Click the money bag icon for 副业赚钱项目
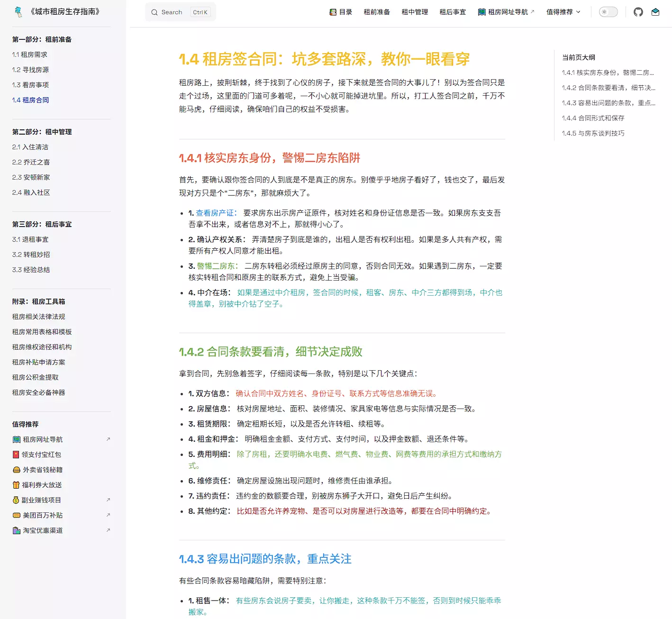 pyautogui.click(x=16, y=500)
